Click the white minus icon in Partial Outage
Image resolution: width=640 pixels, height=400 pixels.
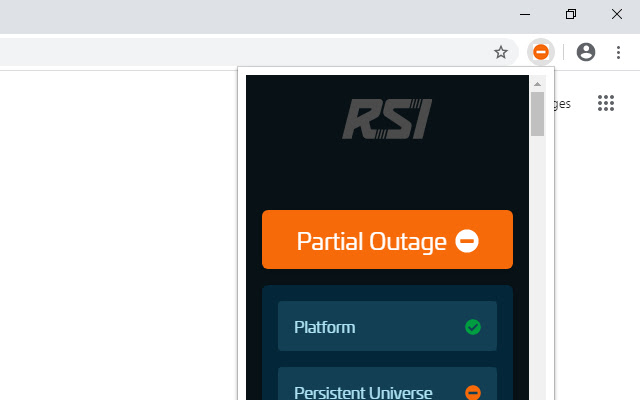[467, 241]
